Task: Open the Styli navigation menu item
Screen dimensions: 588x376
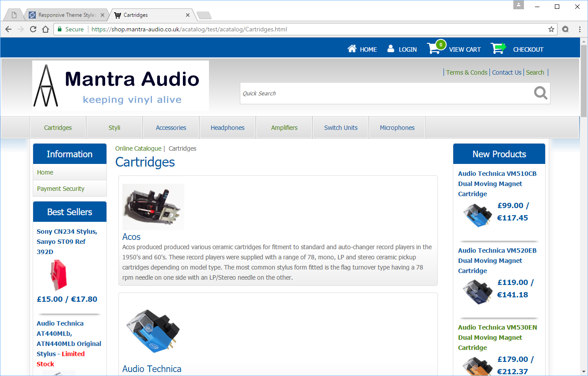Action: click(114, 128)
